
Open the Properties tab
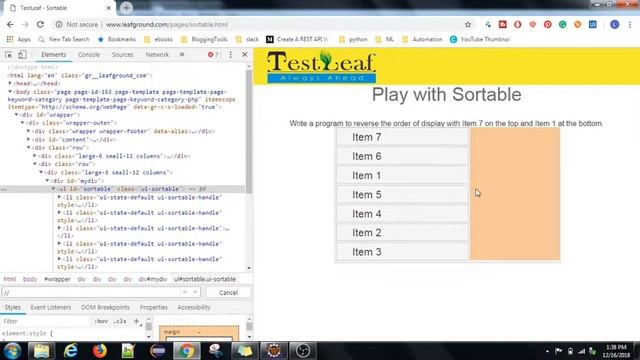(153, 307)
